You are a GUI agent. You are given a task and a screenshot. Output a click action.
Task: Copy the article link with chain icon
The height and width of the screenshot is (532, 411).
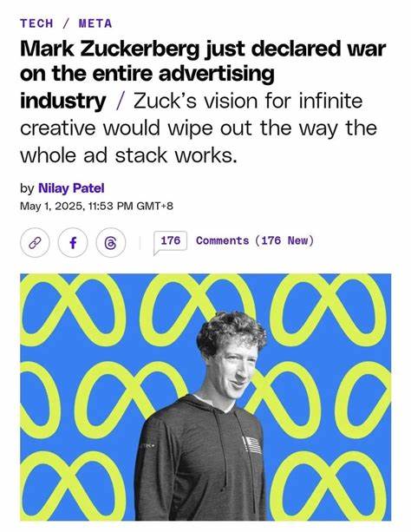(x=35, y=243)
